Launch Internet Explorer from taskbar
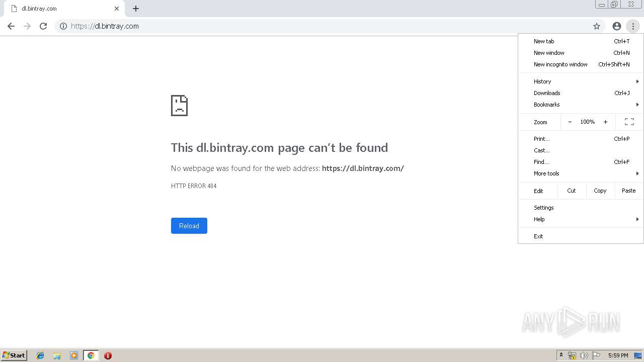The image size is (644, 362). (40, 355)
